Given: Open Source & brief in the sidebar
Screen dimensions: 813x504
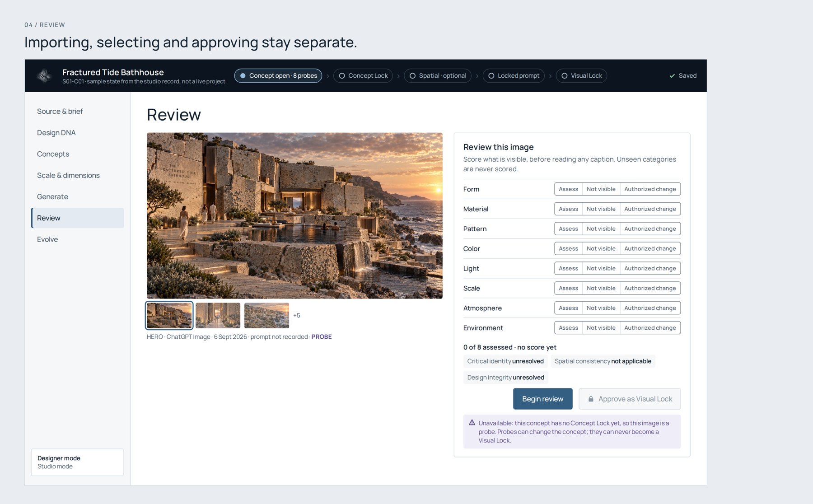Looking at the screenshot, I should pyautogui.click(x=77, y=112).
